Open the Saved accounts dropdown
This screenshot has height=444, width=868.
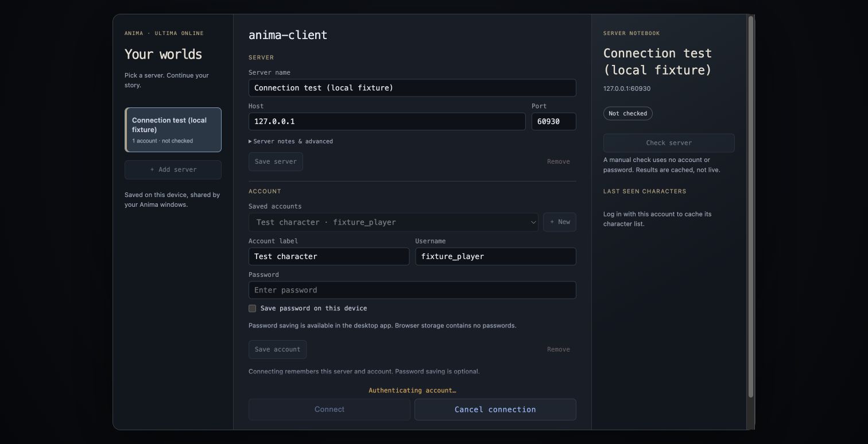tap(393, 222)
